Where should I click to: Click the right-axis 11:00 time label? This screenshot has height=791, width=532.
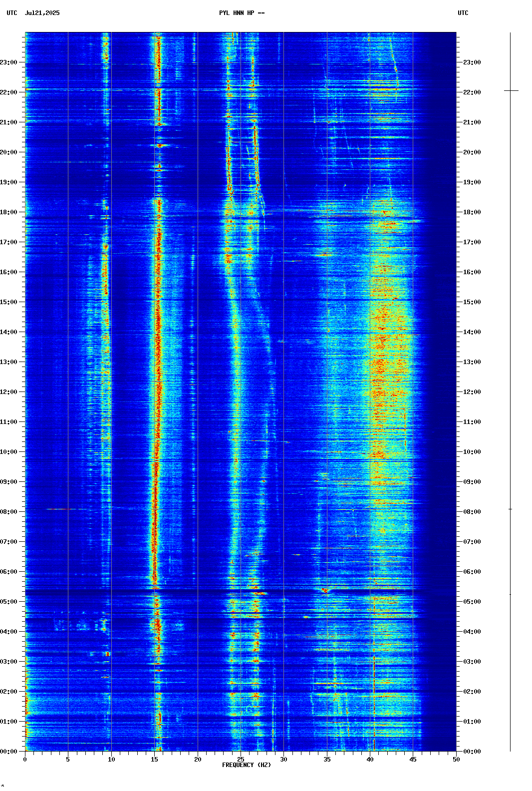(472, 422)
